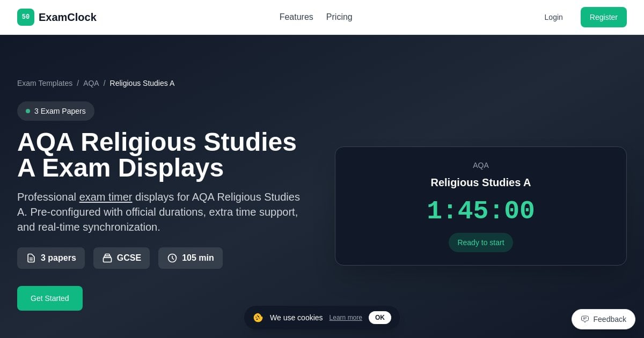Click the 105 min duration text
Screen dimensions: 644x338
coord(198,258)
